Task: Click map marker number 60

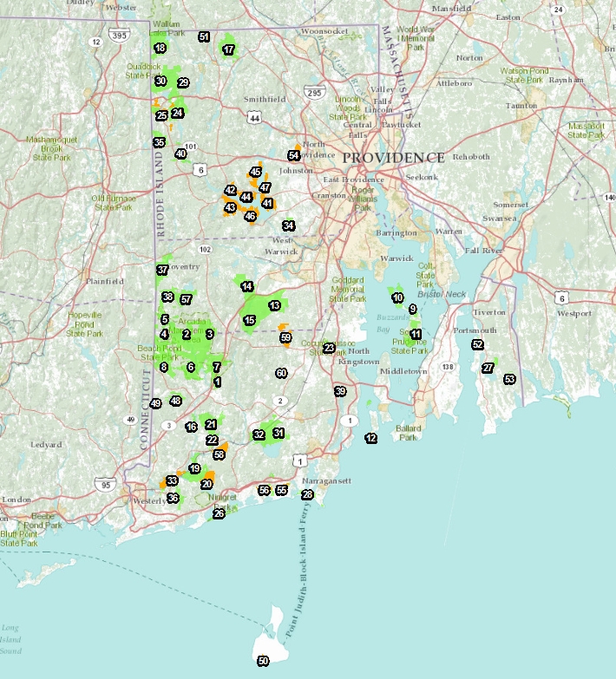Action: 281,373
